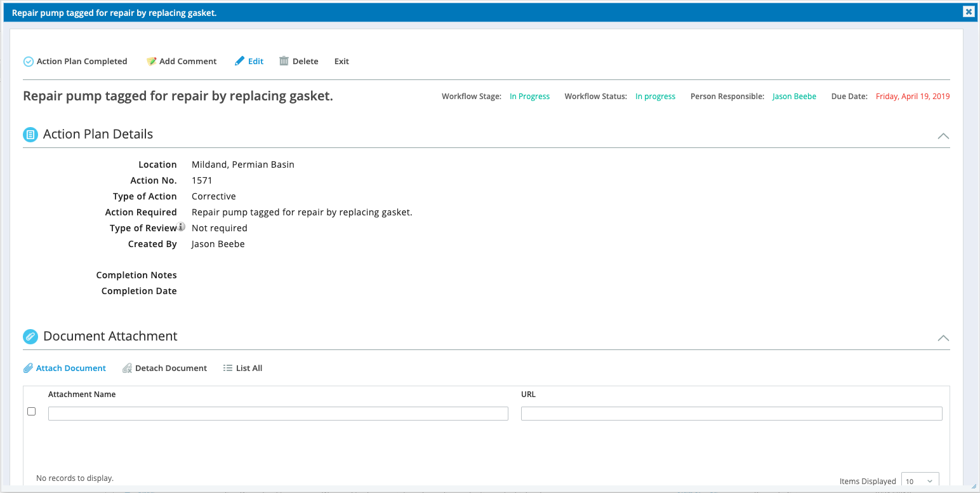
Task: Click inside the Attachment Name field
Action: click(x=277, y=413)
